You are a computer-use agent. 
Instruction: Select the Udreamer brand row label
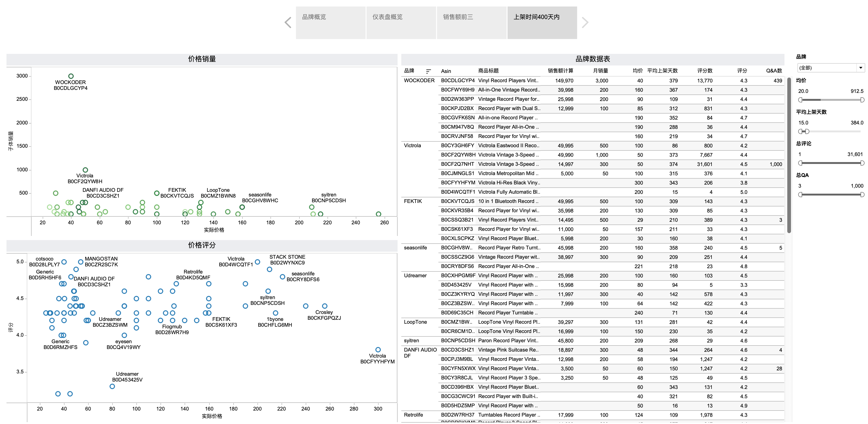(x=415, y=276)
